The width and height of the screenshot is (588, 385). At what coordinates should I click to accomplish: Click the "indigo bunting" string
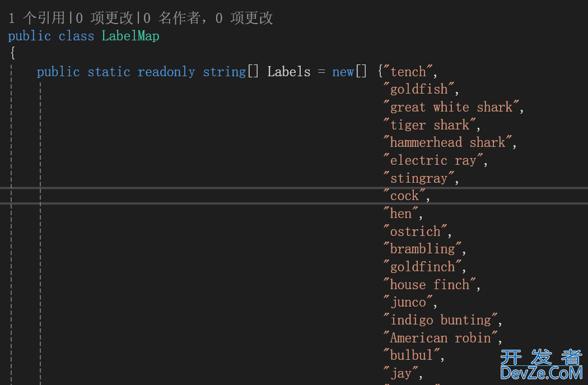[441, 320]
